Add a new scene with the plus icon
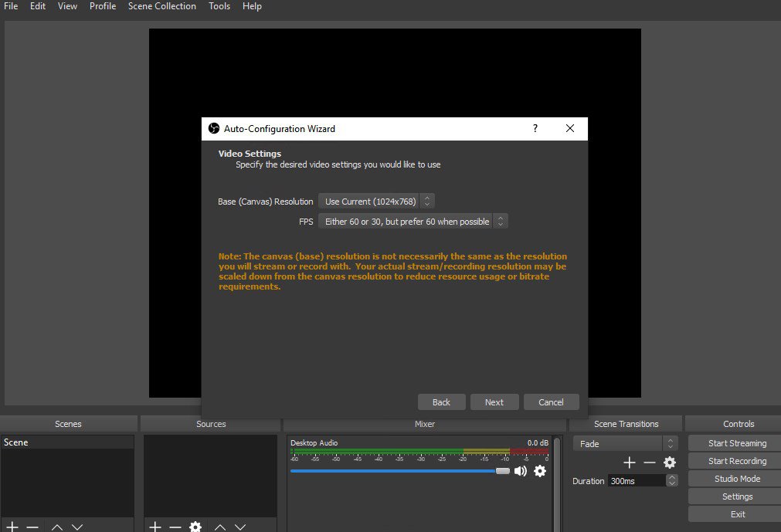The width and height of the screenshot is (781, 532). [x=11, y=527]
